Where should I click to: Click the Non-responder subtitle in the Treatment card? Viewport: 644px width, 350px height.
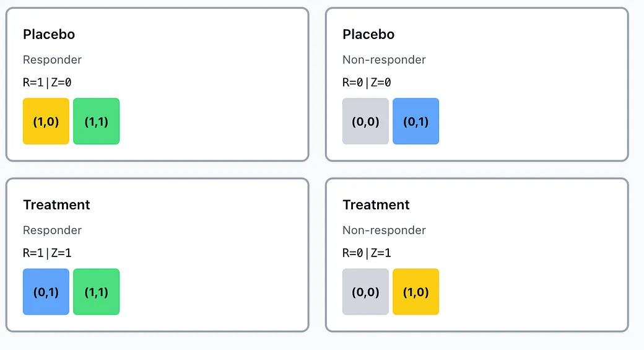[384, 230]
